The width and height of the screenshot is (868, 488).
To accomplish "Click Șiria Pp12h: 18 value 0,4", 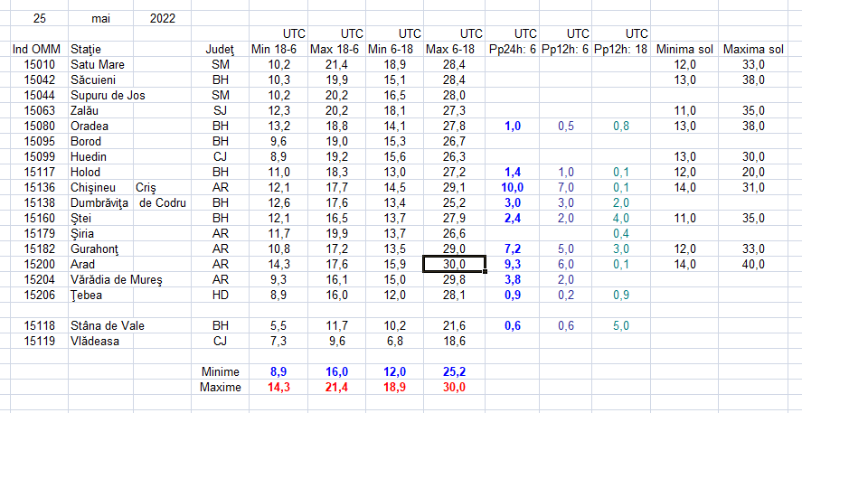I will pos(620,234).
